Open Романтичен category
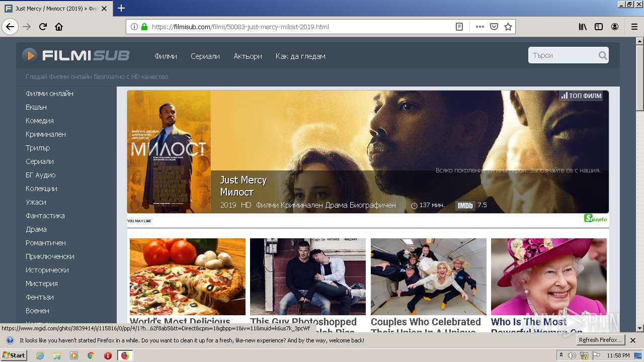The image size is (644, 362). pos(46,243)
